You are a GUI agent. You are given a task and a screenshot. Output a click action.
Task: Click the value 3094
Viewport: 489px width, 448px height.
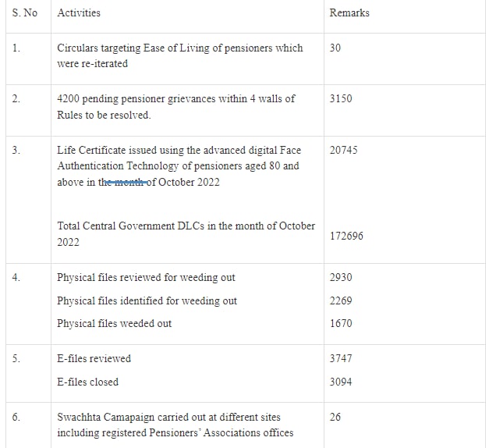point(341,382)
